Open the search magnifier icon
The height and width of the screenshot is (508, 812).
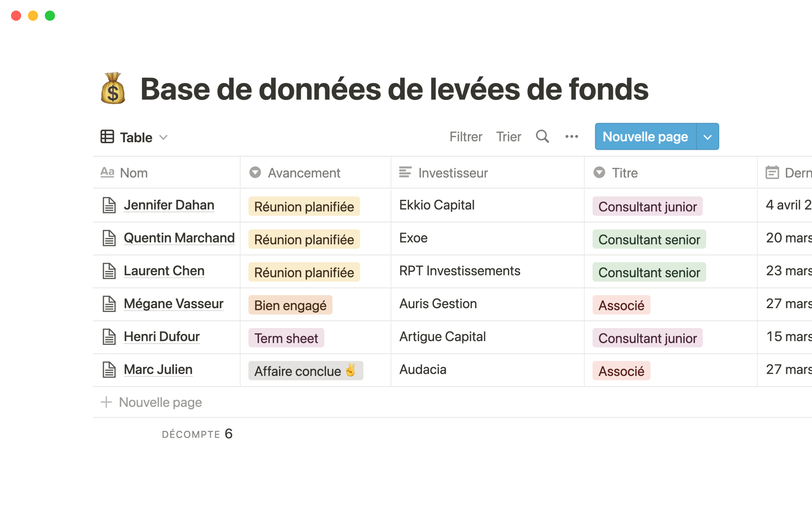pos(542,137)
